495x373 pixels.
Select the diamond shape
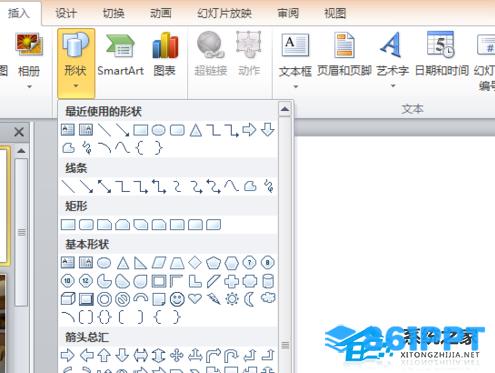pos(195,263)
